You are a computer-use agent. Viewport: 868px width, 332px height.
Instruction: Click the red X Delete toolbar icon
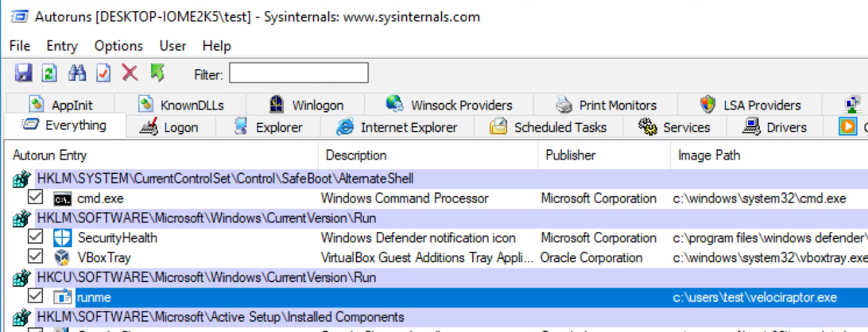[x=130, y=73]
